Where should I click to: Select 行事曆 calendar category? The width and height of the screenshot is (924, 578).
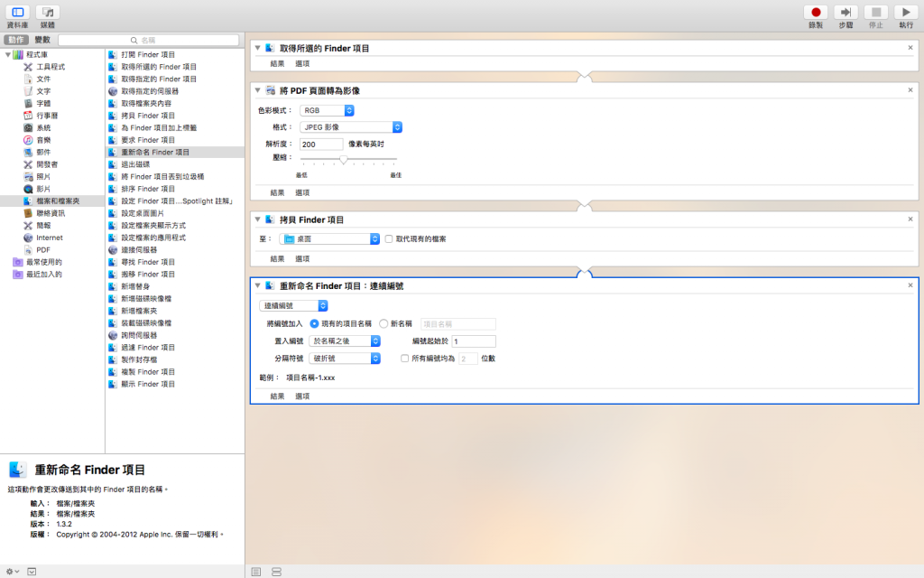click(x=47, y=116)
